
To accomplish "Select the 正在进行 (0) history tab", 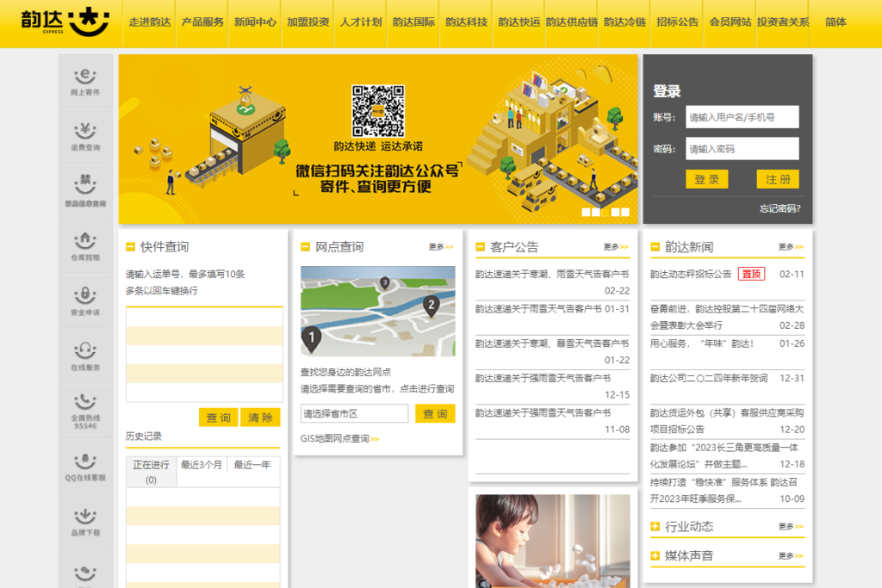I will 151,472.
